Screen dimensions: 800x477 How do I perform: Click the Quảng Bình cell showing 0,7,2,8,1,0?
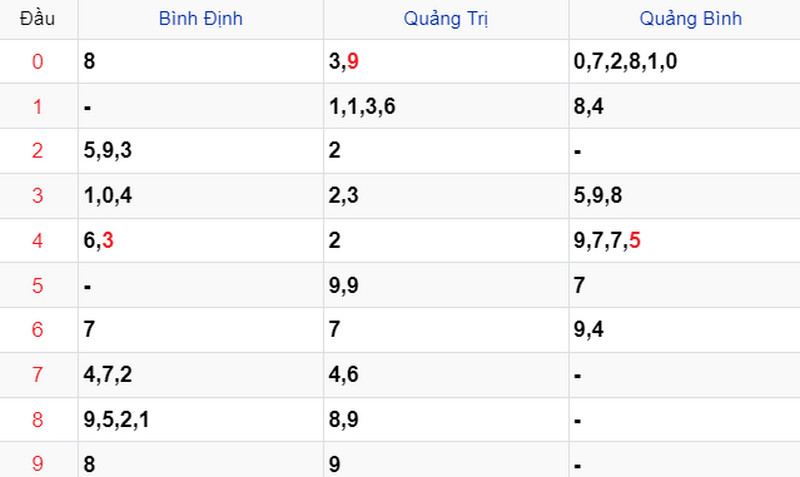click(x=685, y=62)
